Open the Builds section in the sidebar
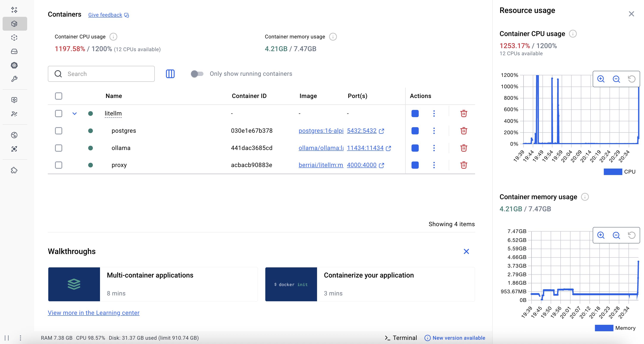 point(14,79)
